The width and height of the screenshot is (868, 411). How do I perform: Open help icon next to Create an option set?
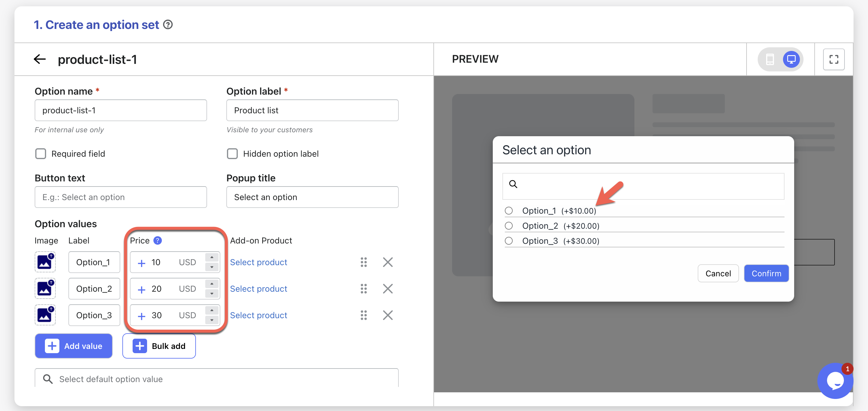168,25
